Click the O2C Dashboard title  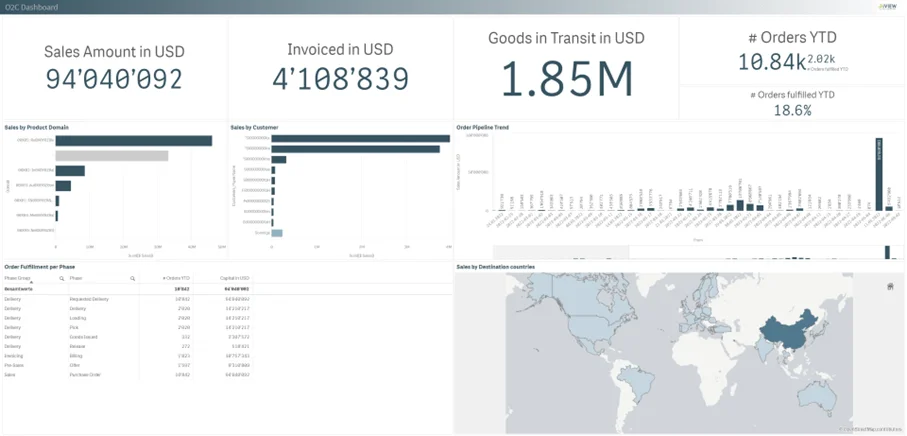(x=31, y=7)
